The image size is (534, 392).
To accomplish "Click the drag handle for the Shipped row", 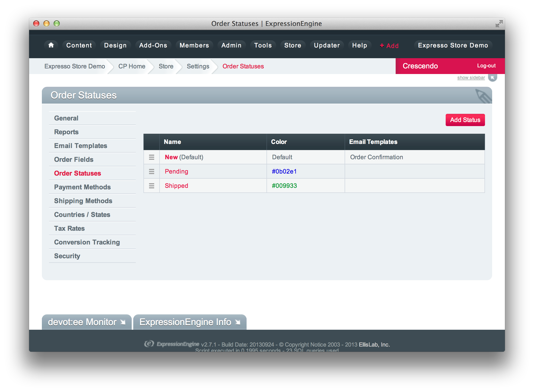I will coord(152,186).
